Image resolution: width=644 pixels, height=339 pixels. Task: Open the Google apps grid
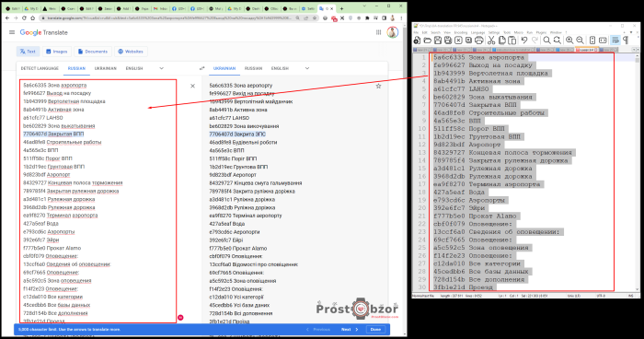coord(379,32)
